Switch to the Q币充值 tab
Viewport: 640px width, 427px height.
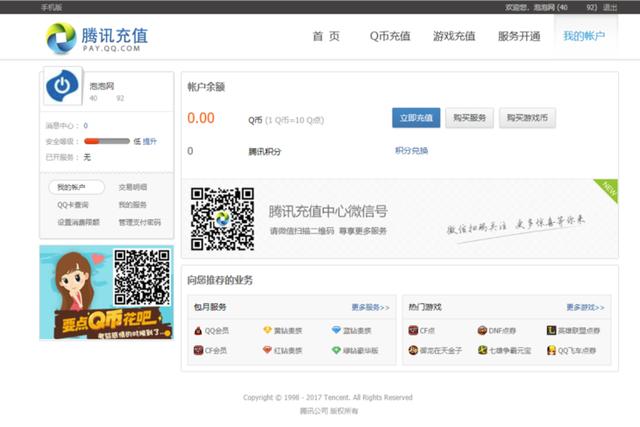point(389,36)
